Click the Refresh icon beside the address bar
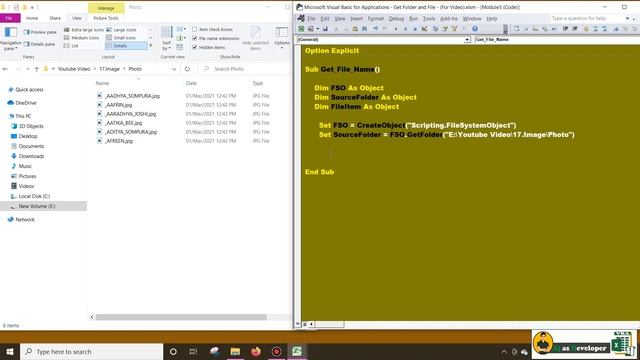This screenshot has height=360, width=640. pyautogui.click(x=187, y=69)
